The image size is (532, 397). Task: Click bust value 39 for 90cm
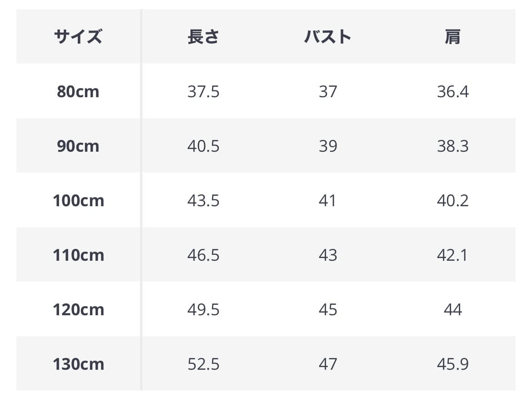click(x=328, y=146)
